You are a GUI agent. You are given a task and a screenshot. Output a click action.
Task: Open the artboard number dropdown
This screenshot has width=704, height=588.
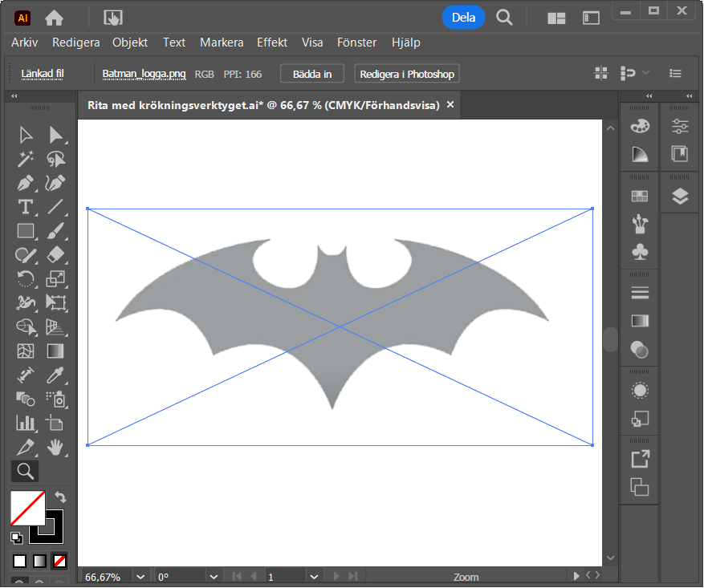click(313, 577)
